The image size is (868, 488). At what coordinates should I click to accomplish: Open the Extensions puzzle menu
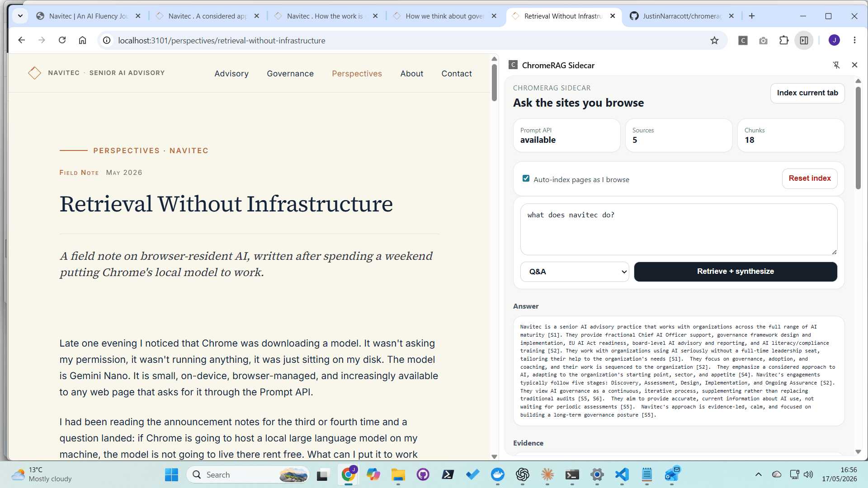(x=783, y=41)
